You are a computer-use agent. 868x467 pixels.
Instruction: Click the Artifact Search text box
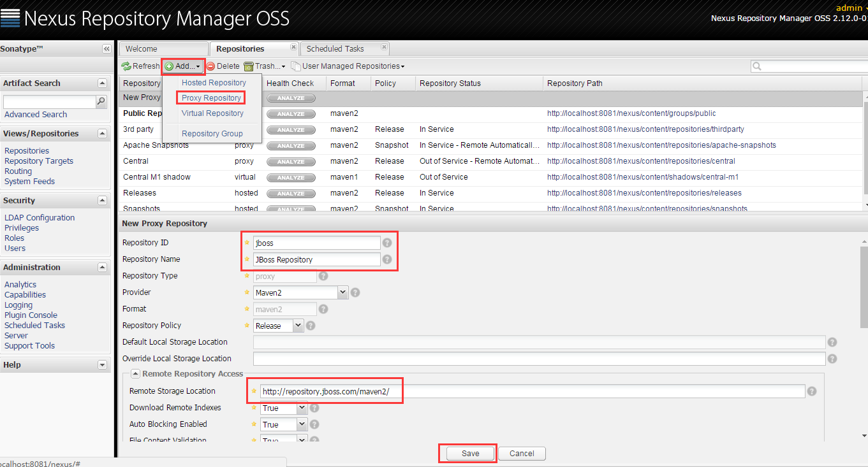point(49,102)
